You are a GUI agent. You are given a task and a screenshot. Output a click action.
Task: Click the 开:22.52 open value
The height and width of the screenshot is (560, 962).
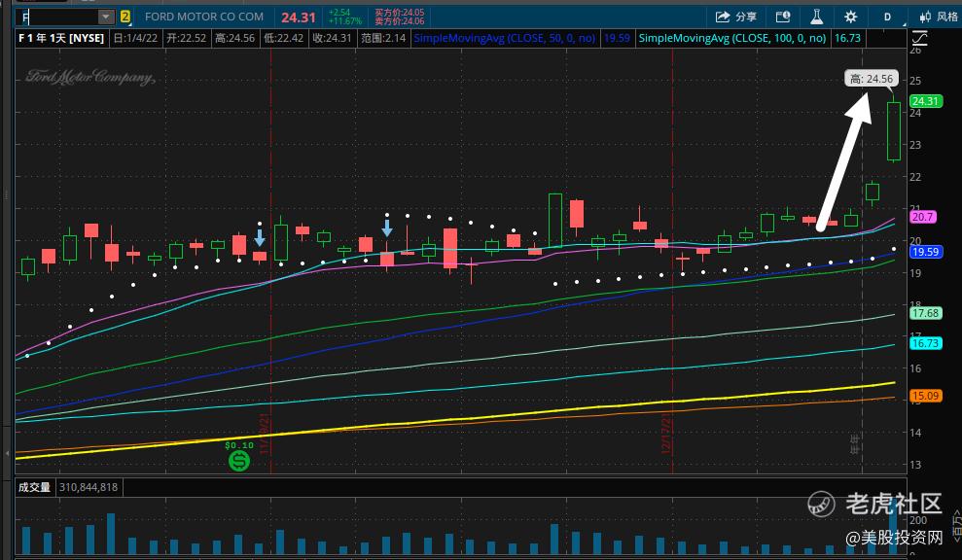point(187,38)
